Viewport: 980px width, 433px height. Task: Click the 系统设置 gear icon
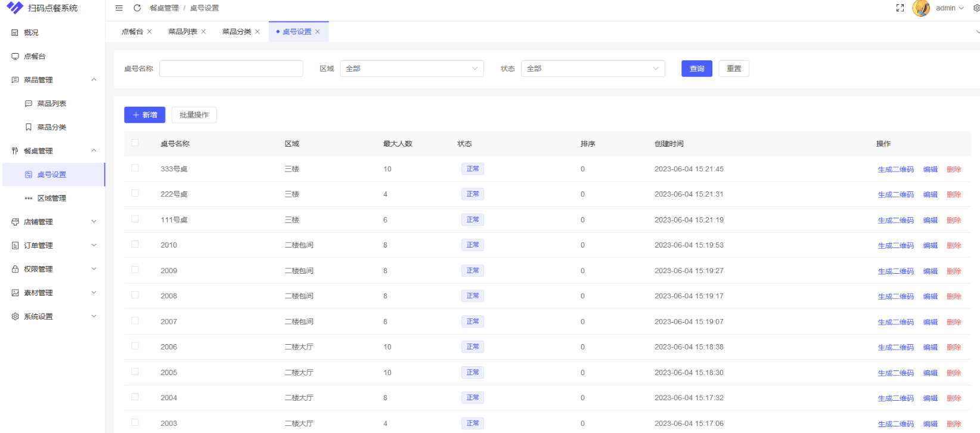15,317
